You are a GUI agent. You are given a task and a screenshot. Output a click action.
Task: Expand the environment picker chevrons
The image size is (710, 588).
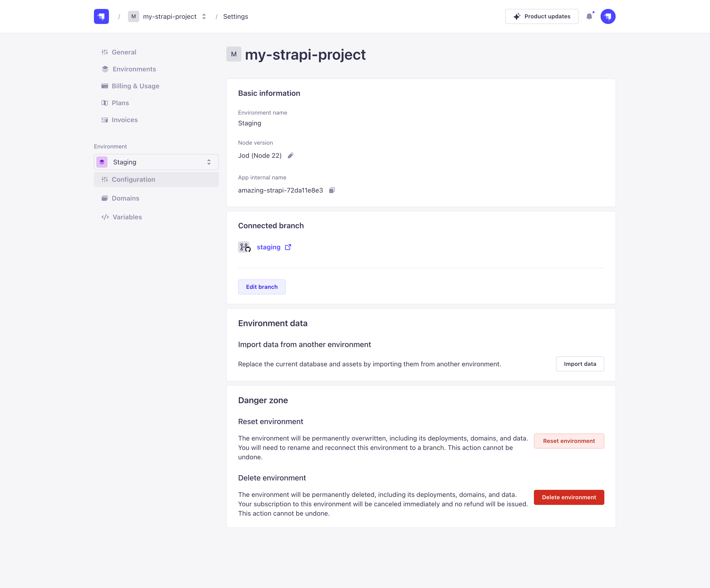[x=208, y=162]
